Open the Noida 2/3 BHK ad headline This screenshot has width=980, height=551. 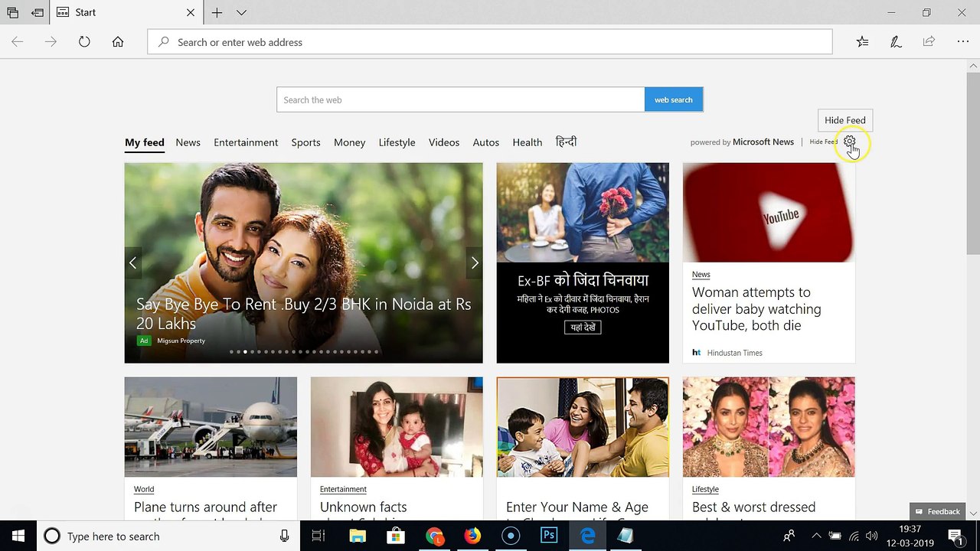point(303,314)
